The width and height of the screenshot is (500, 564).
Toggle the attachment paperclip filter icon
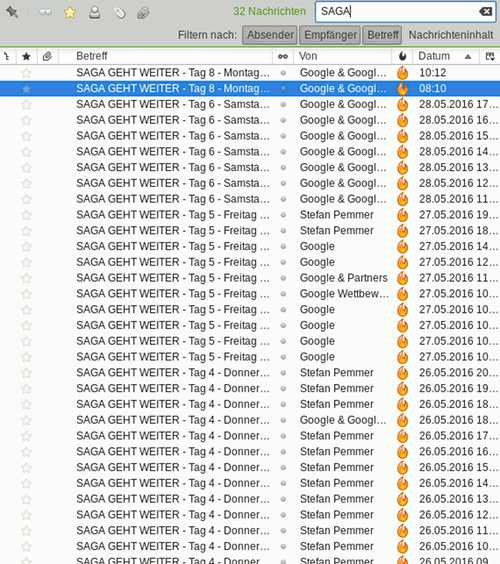pyautogui.click(x=143, y=13)
